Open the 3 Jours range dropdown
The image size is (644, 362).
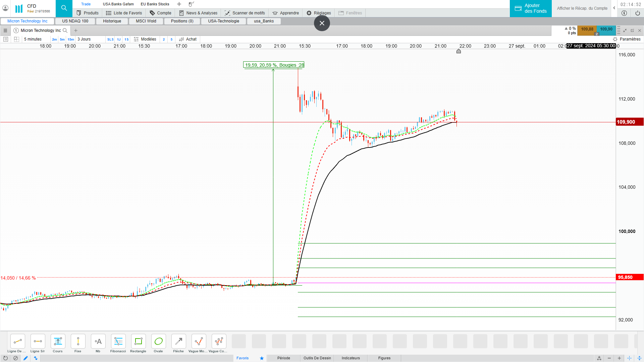pos(84,39)
